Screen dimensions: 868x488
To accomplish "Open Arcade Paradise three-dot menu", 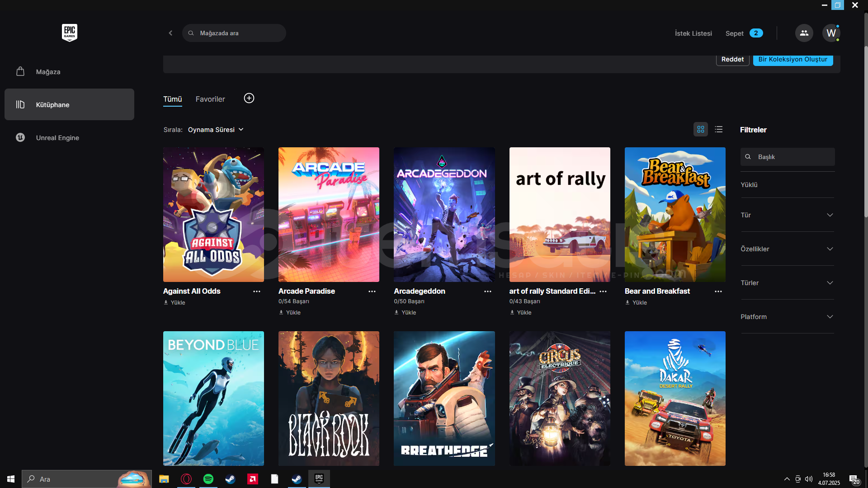I will (372, 291).
